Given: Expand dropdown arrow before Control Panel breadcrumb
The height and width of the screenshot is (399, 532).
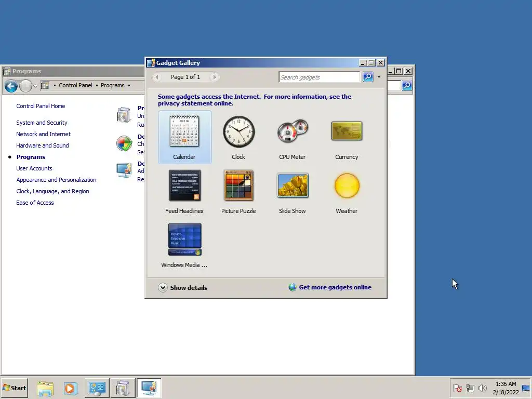Looking at the screenshot, I should [55, 85].
